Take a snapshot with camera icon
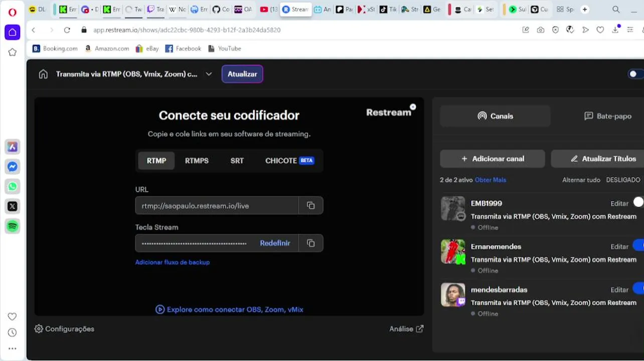 coord(540,30)
